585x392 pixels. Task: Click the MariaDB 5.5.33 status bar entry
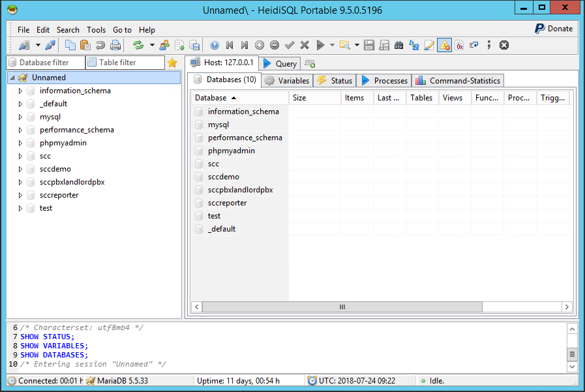click(140, 381)
